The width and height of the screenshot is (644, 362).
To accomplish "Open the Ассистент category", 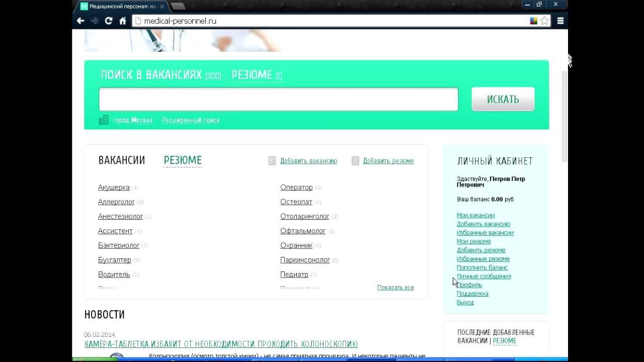I will 115,231.
